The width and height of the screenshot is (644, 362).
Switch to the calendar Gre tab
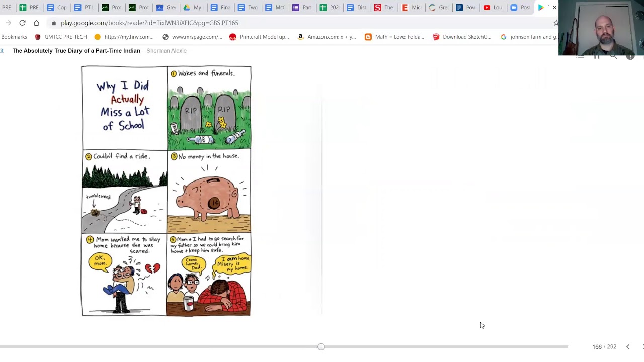click(165, 8)
